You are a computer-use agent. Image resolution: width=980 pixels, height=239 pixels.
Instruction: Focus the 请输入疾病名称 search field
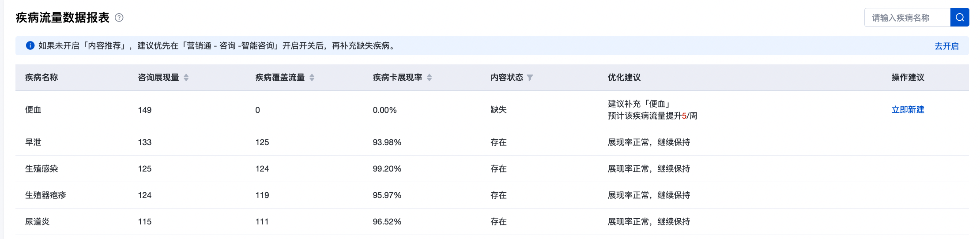coord(907,18)
